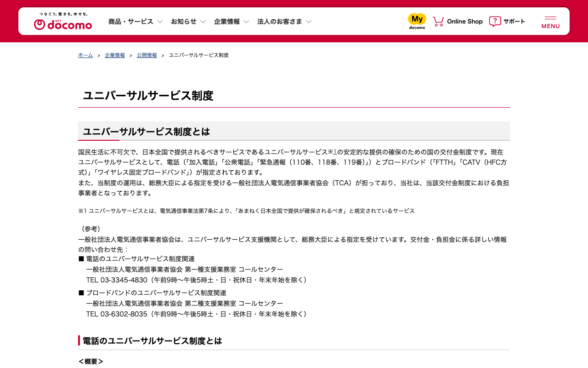Expand the 企業情報 dropdown chevron
Image resolution: width=588 pixels, height=368 pixels.
246,22
